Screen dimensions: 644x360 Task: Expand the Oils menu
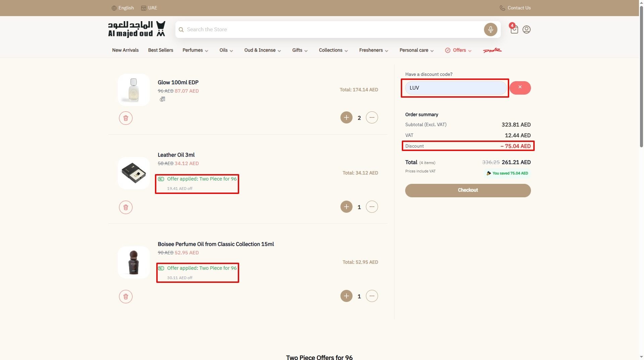click(226, 50)
